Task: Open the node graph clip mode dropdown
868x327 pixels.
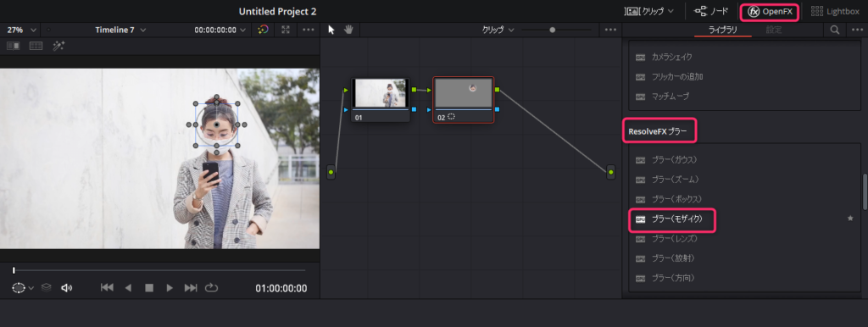Action: [498, 30]
